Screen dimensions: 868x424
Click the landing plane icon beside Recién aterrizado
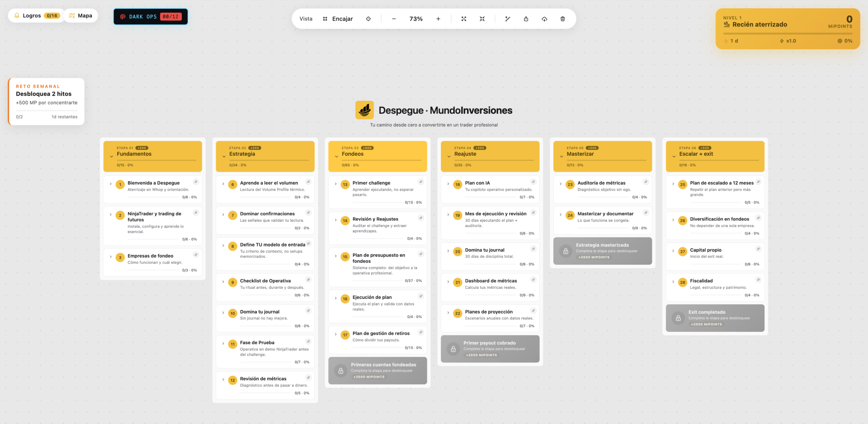coord(727,24)
